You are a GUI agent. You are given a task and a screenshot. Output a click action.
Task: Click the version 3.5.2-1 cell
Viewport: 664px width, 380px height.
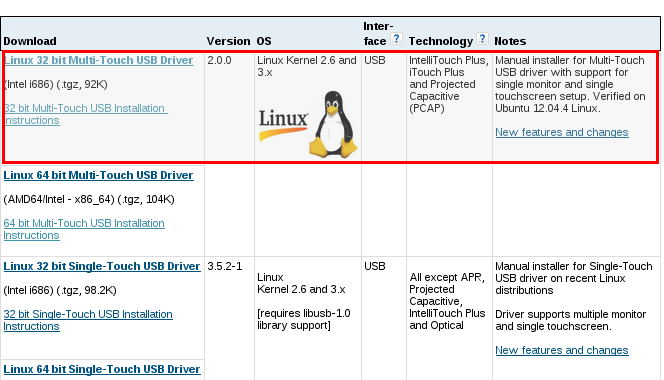pos(225,266)
